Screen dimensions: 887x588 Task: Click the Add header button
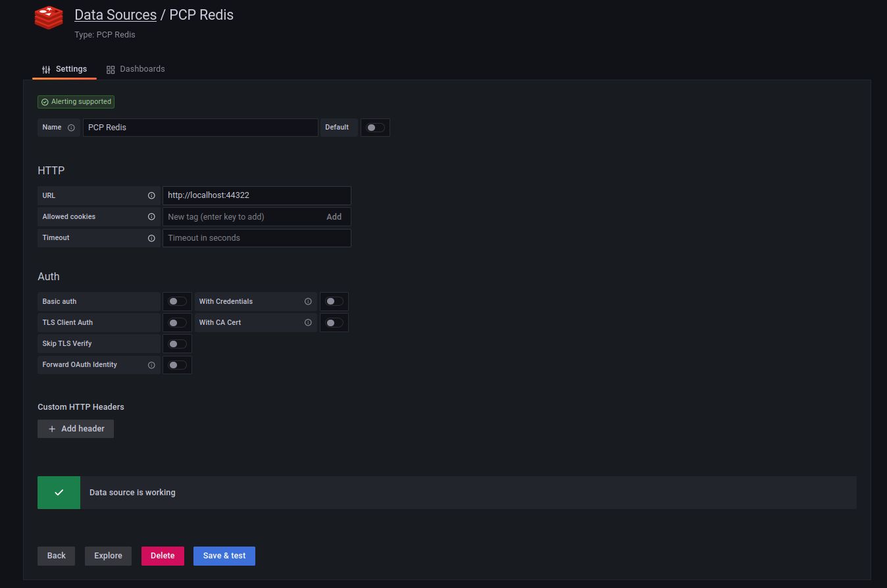point(76,429)
